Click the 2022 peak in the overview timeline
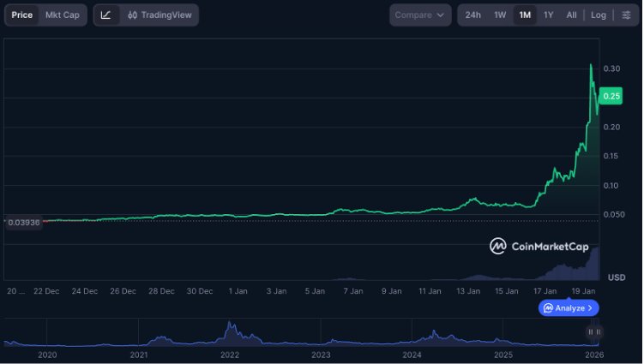The image size is (644, 364). pyautogui.click(x=229, y=326)
